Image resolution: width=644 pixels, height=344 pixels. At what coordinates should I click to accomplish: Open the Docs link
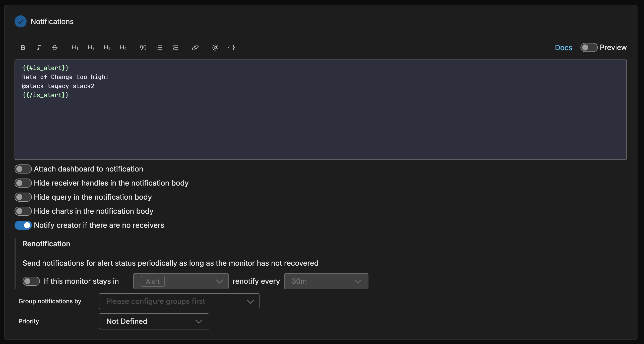pyautogui.click(x=563, y=47)
